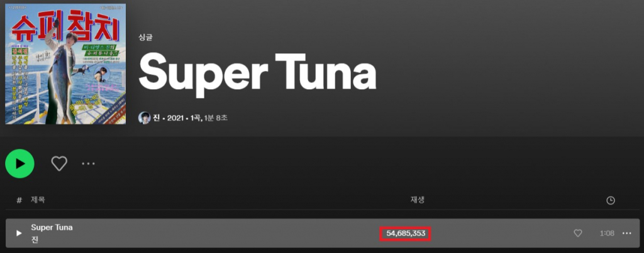Viewport: 644px width, 253px height.
Task: Save the single with the large heart icon
Action: coord(59,164)
